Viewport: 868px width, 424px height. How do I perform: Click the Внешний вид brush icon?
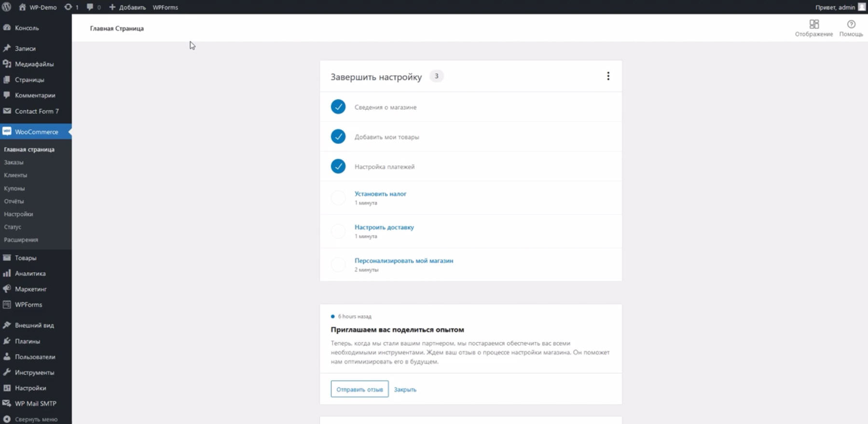pos(7,325)
